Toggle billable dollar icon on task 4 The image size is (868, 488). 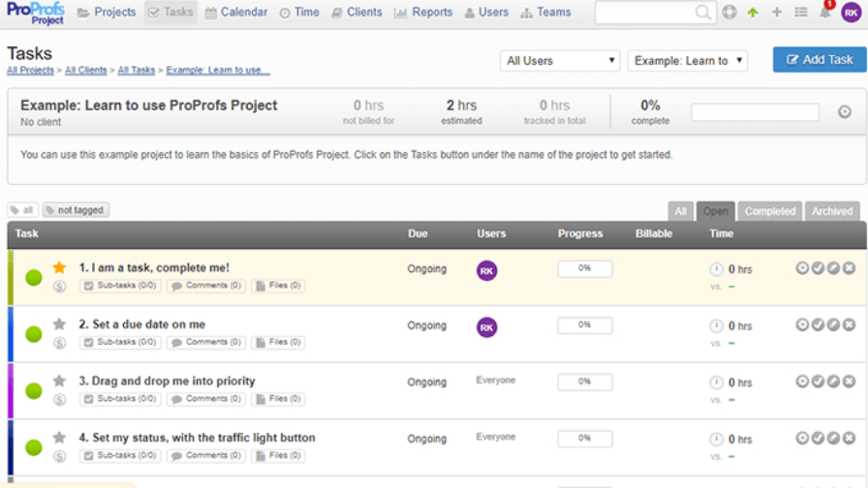click(60, 456)
